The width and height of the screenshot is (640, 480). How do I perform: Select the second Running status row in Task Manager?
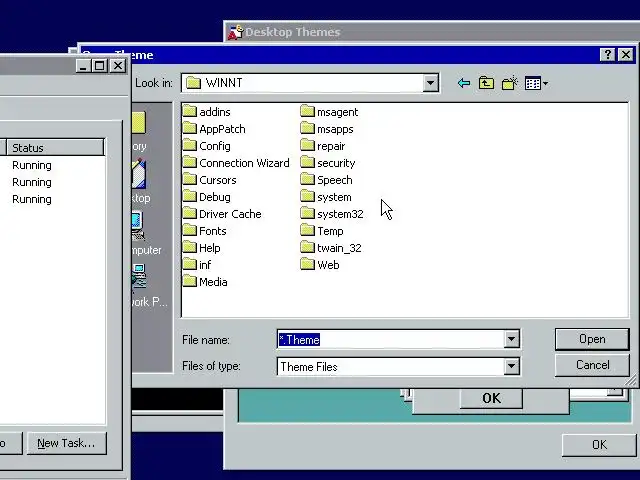(32, 182)
